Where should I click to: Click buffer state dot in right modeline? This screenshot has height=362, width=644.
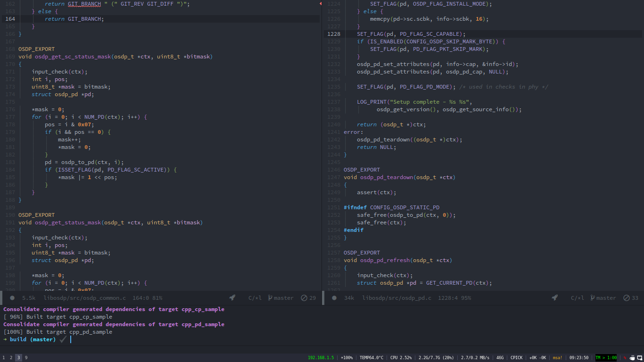334,298
